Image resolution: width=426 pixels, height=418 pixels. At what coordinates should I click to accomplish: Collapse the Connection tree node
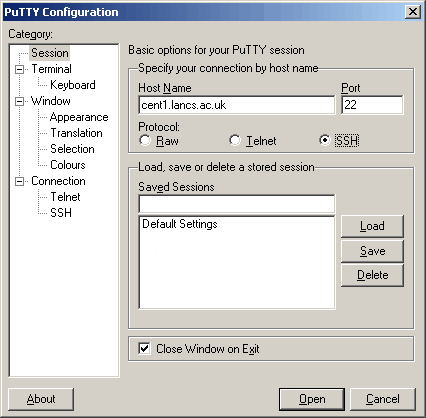pyautogui.click(x=20, y=181)
